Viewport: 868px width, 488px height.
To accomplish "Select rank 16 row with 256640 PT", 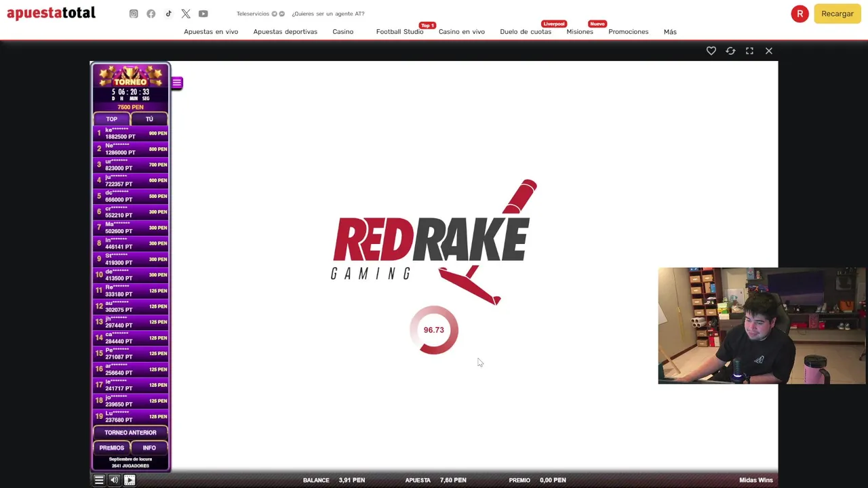I will [x=130, y=369].
